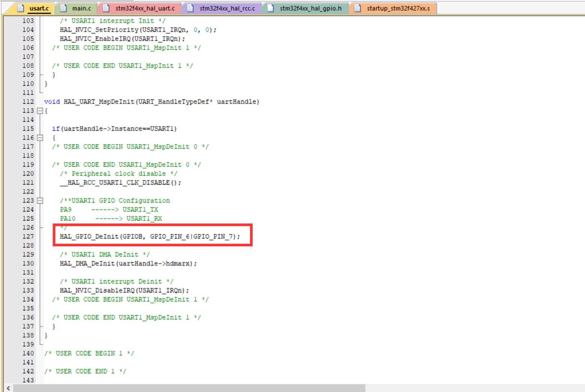Collapse the HAL_UART_MspDeInit function body fold
Image resolution: width=585 pixels, height=392 pixels.
tap(40, 110)
